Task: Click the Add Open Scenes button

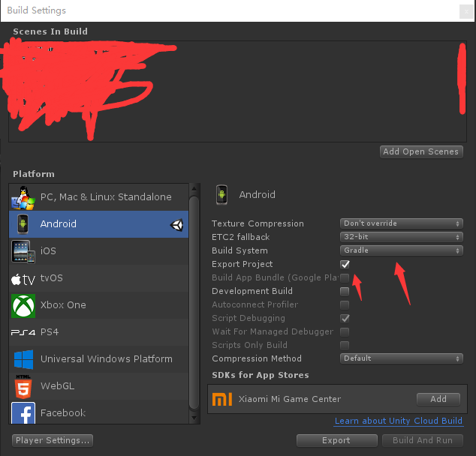Action: click(421, 151)
